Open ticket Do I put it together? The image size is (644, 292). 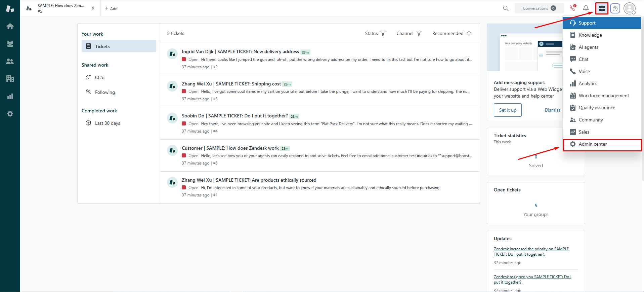click(320, 123)
